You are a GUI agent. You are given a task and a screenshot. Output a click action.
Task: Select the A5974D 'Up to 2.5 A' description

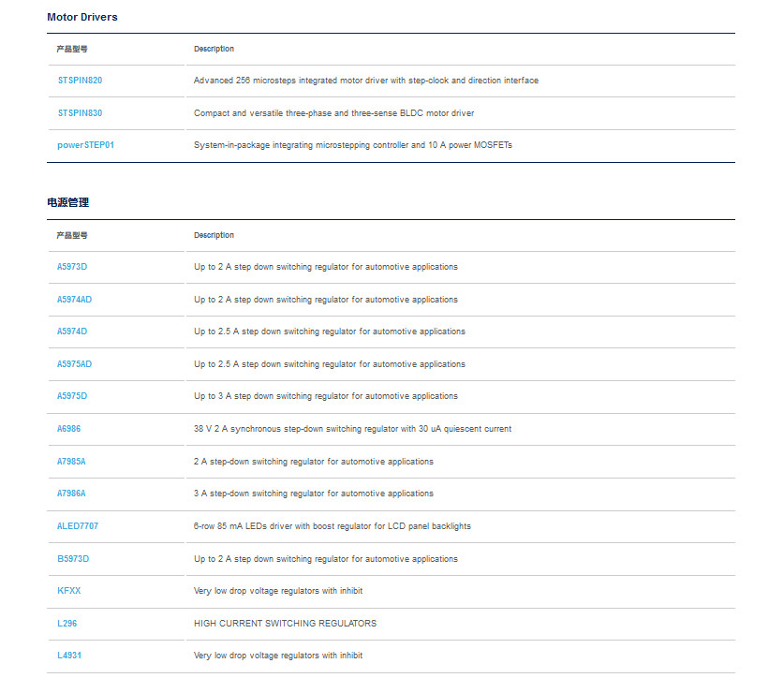tap(330, 332)
